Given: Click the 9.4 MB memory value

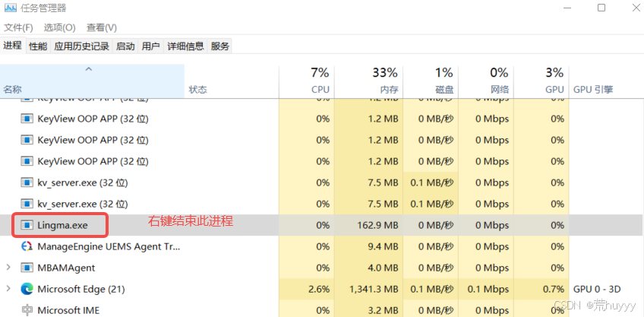Looking at the screenshot, I should (383, 246).
